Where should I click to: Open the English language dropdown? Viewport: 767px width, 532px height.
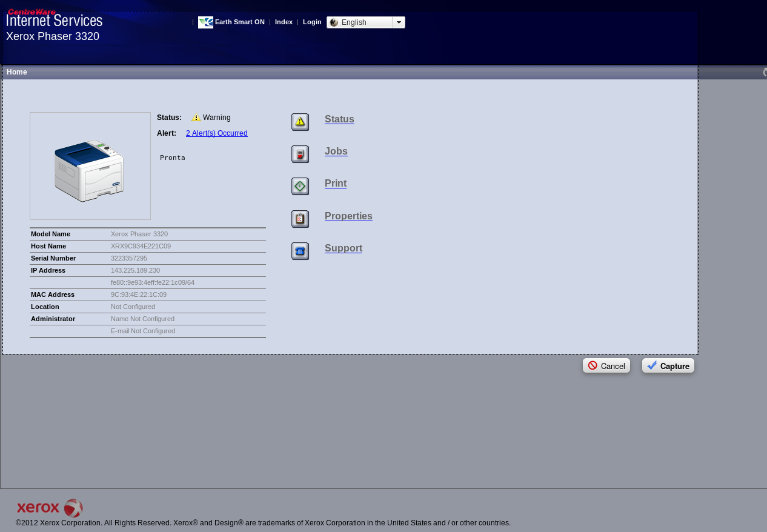coord(366,22)
